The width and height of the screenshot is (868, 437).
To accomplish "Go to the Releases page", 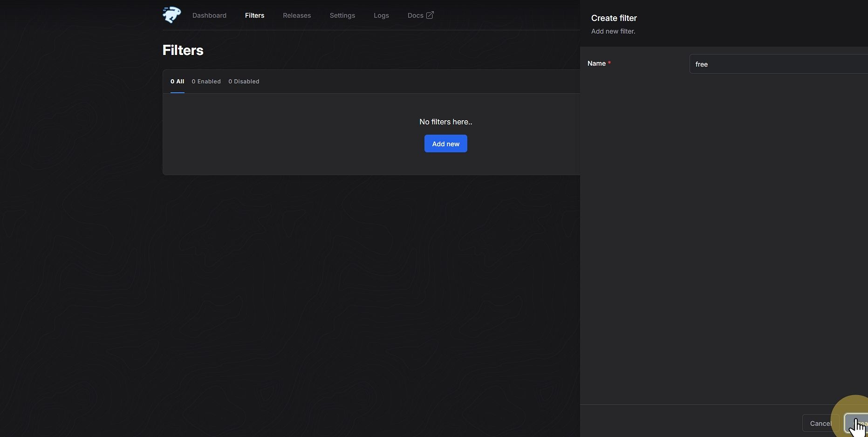I will tap(297, 15).
